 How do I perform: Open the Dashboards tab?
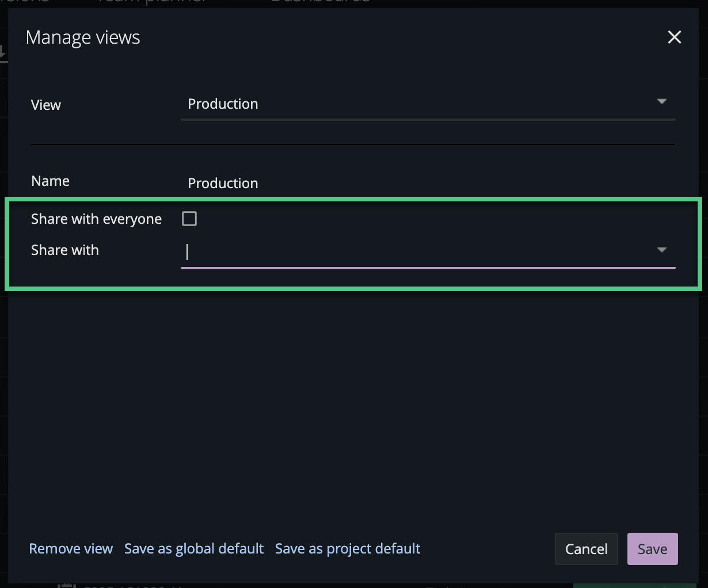(x=320, y=2)
